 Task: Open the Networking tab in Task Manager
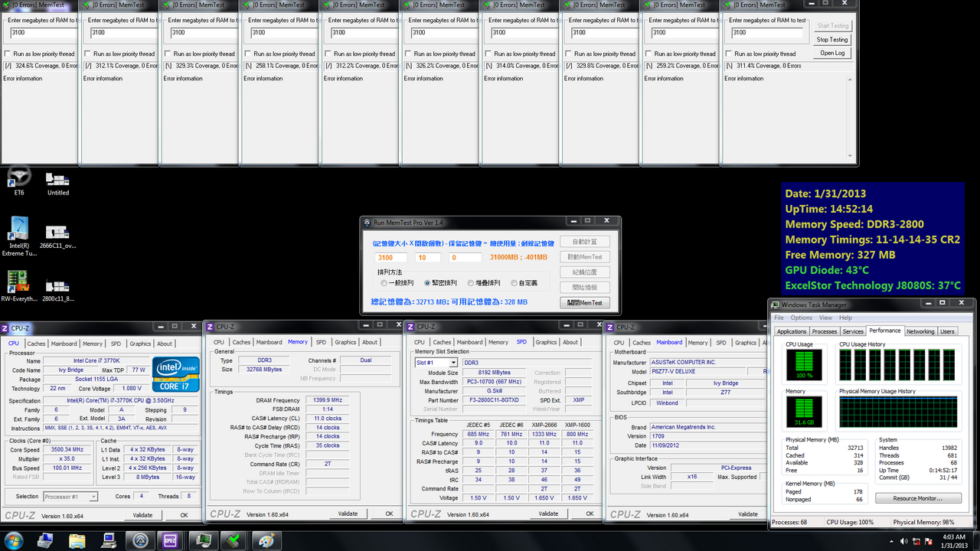(920, 331)
